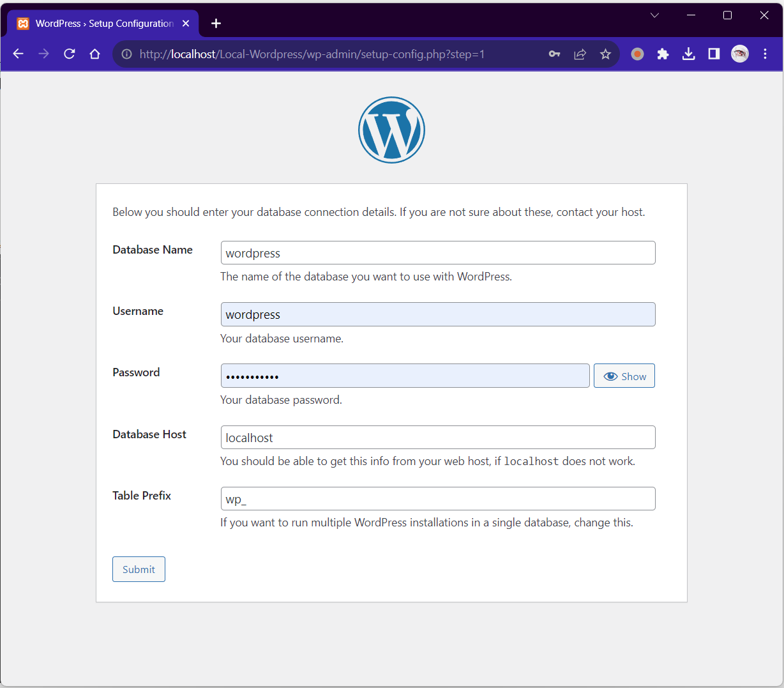
Task: Click the browser forward arrow
Action: pos(43,54)
